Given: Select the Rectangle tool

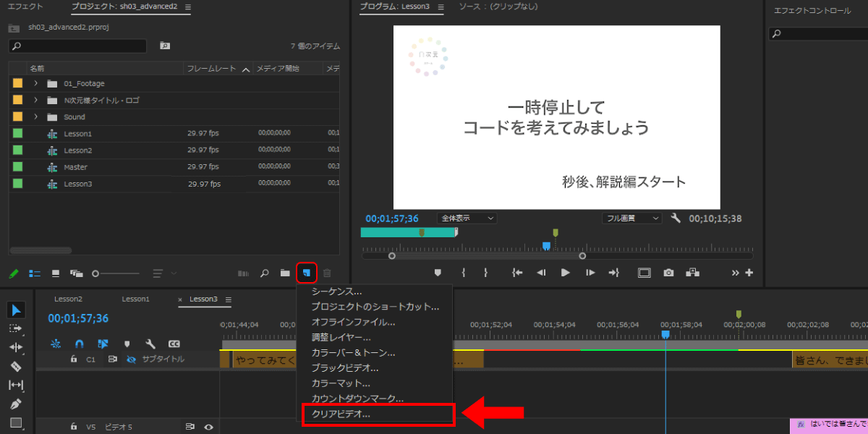Looking at the screenshot, I should [x=16, y=422].
